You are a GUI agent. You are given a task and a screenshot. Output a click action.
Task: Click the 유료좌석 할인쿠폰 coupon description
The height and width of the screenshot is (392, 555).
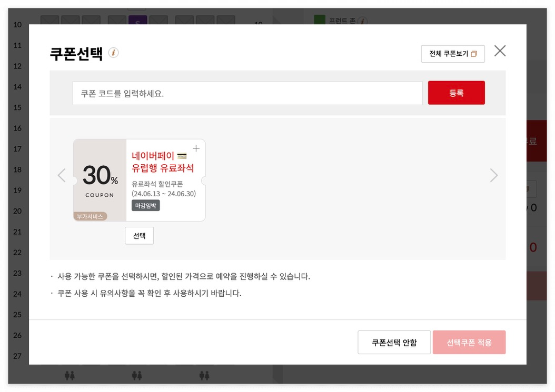(157, 184)
